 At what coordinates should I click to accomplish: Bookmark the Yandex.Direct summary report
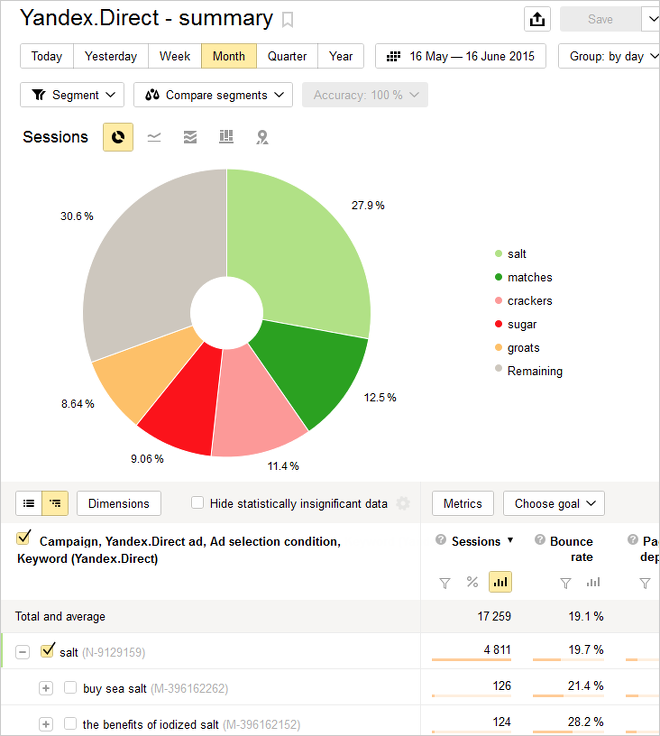(x=288, y=20)
